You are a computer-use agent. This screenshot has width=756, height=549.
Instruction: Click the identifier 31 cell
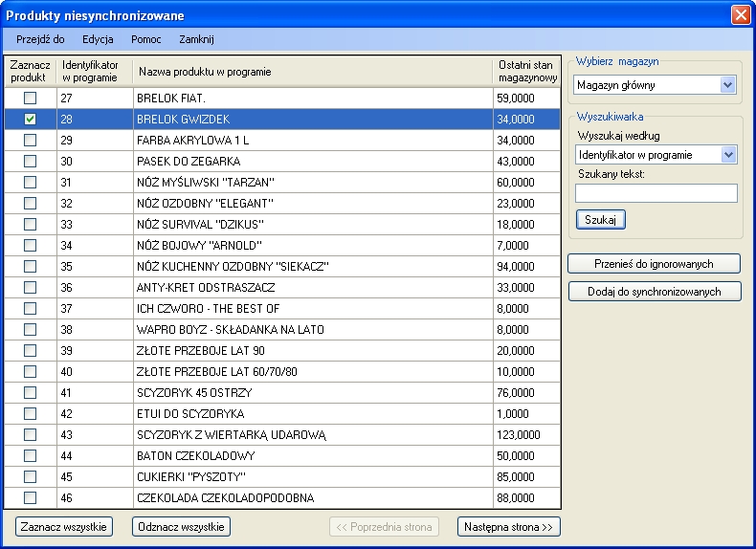[95, 182]
